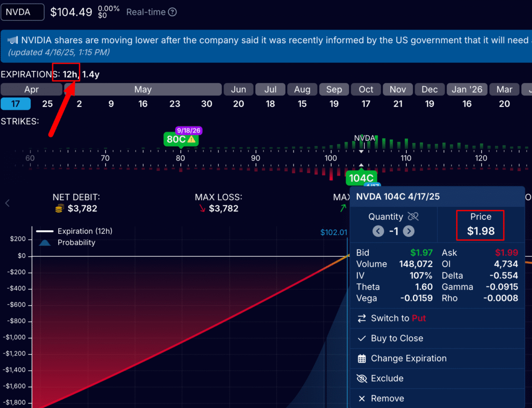The width and height of the screenshot is (532, 408).
Task: Click the warning triangle on 80C
Action: (x=191, y=139)
